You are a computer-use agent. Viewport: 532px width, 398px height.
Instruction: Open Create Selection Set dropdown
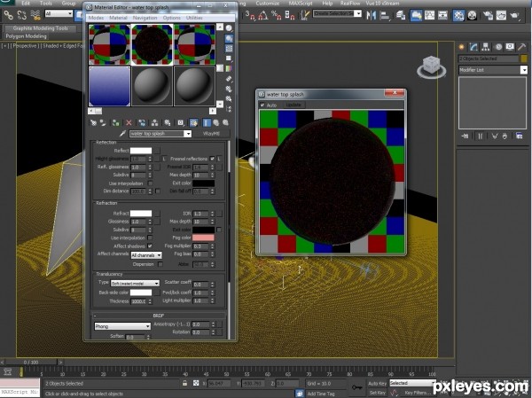[357, 13]
